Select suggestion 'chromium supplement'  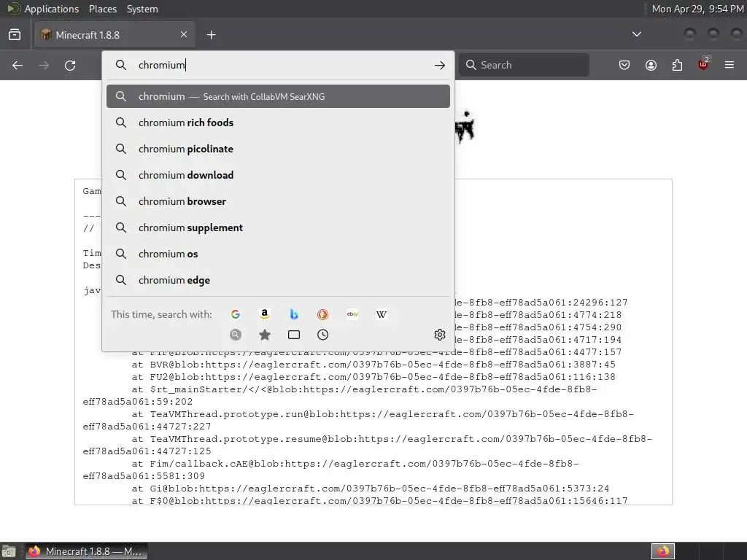278,227
